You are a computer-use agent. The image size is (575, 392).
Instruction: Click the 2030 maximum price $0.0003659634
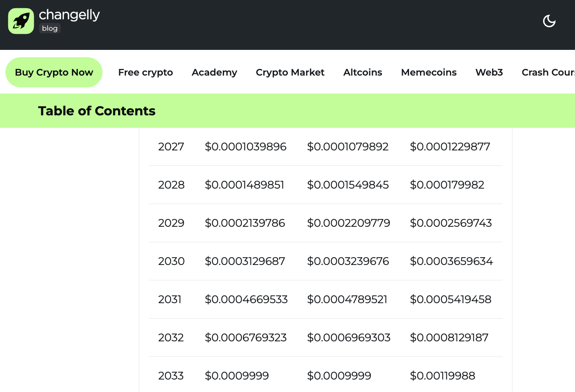(x=451, y=261)
